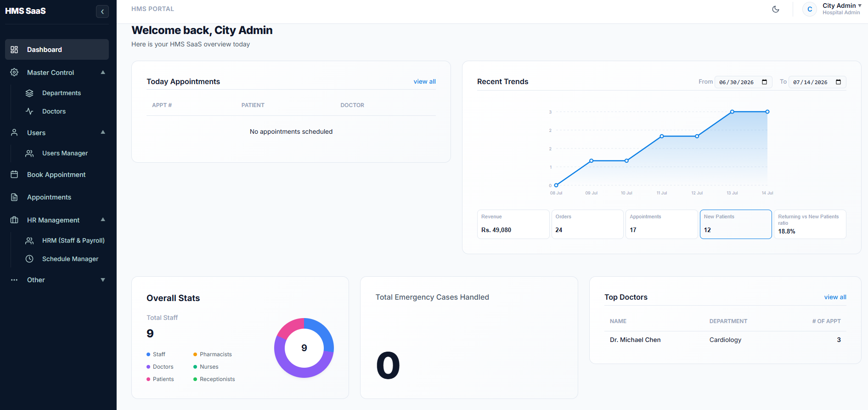
Task: Edit the To date field 07/14/2026
Action: pyautogui.click(x=817, y=82)
